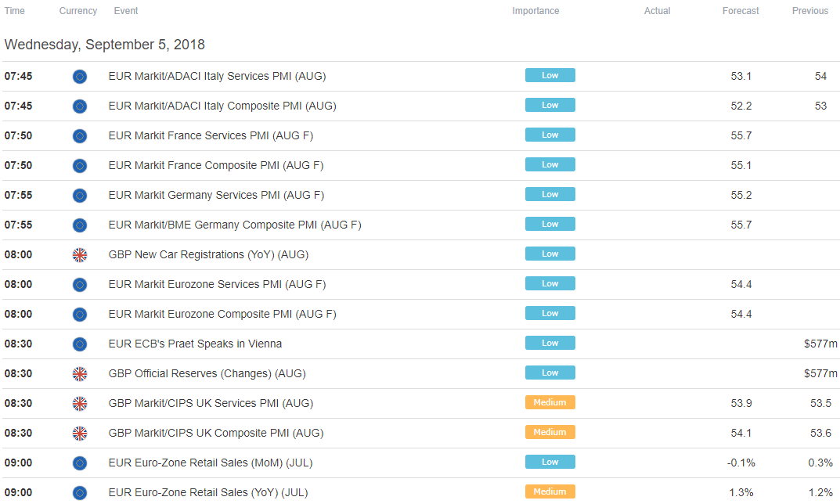Open GBP Markit/CIPS UK Services PMI event
Screen dimensions: 840x504
[211, 403]
